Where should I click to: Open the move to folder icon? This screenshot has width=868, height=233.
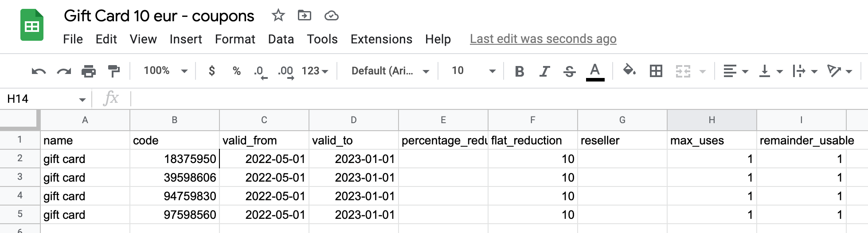(305, 16)
